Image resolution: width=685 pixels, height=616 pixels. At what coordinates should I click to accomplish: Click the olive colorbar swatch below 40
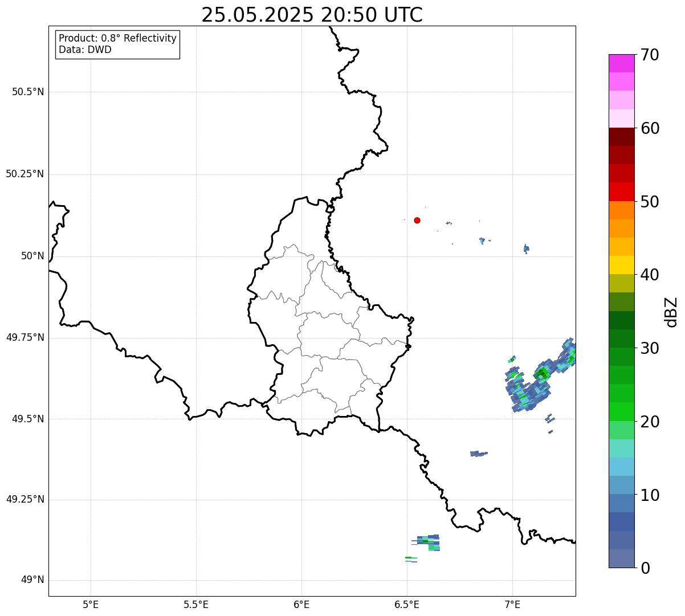[622, 283]
